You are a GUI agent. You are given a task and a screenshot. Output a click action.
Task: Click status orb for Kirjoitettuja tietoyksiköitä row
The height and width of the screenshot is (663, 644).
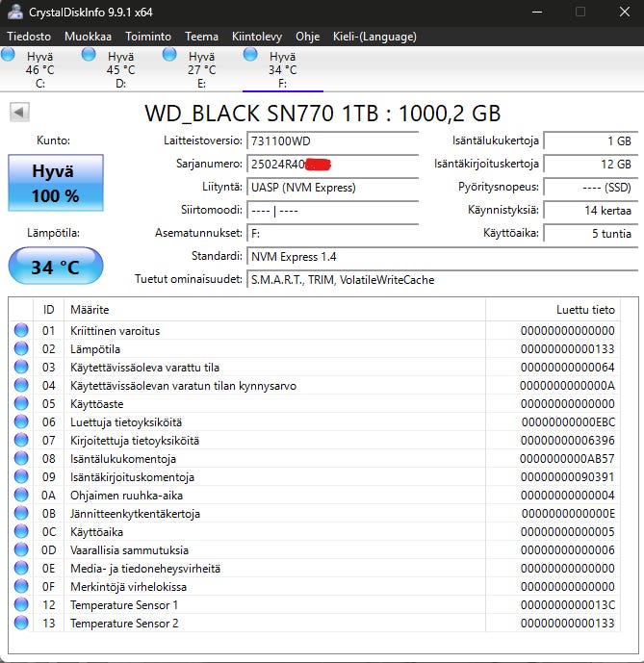[21, 440]
